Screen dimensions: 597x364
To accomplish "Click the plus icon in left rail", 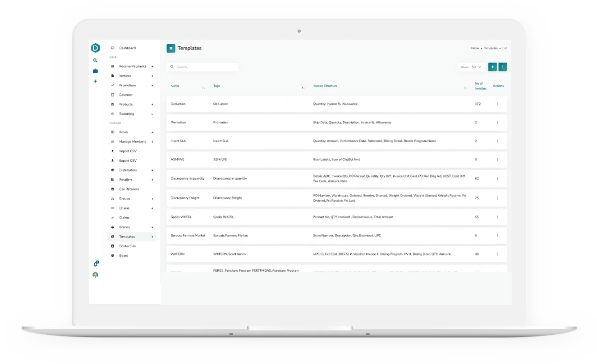I will tap(95, 81).
